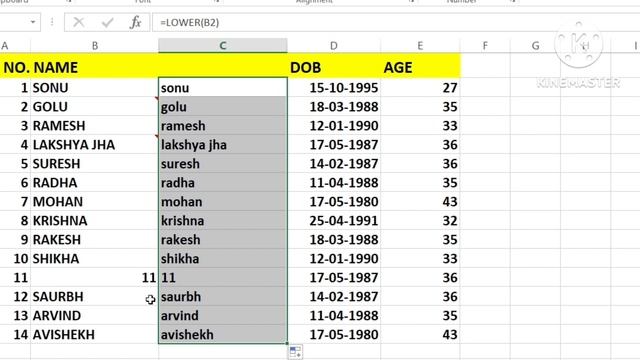Select lowercase cell rakesh

coord(223,239)
